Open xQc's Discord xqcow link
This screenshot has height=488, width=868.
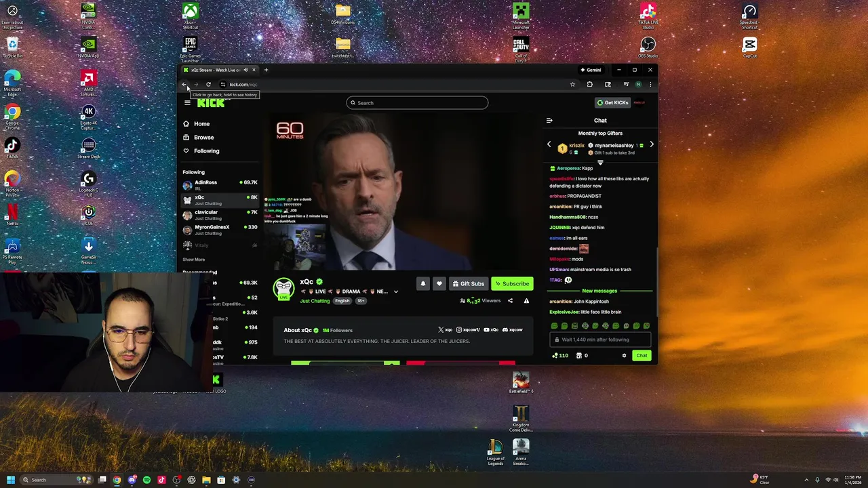pos(513,330)
